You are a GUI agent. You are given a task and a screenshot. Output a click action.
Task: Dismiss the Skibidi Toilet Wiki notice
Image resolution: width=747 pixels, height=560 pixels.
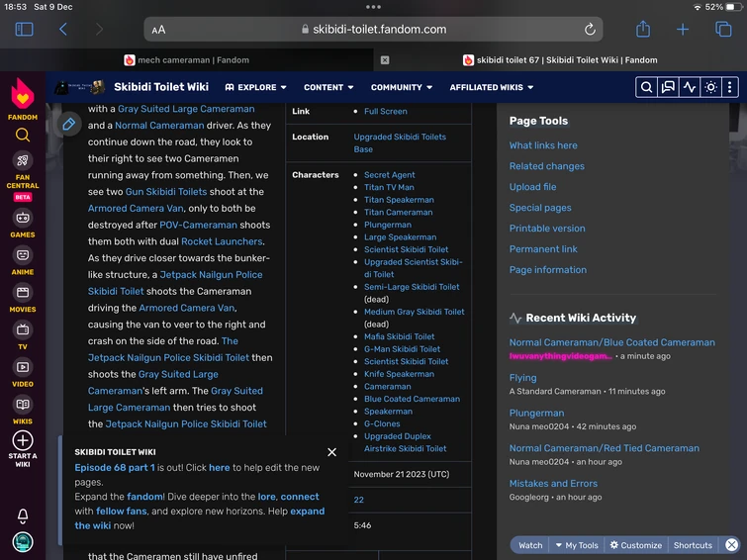pyautogui.click(x=331, y=452)
